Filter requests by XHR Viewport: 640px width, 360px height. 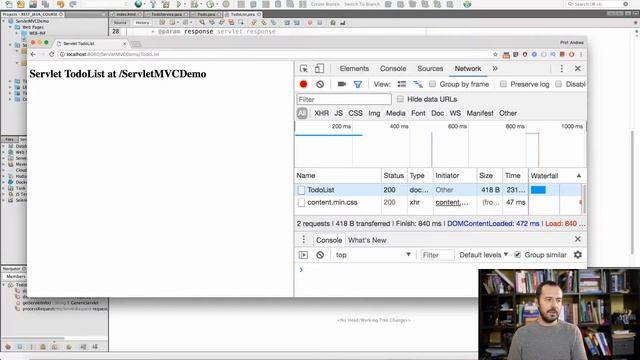tap(321, 113)
